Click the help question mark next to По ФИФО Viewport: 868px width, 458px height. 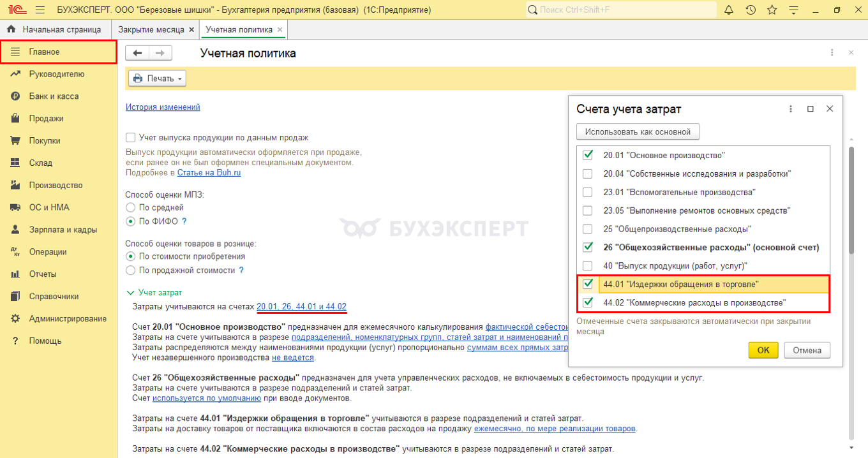pos(184,221)
